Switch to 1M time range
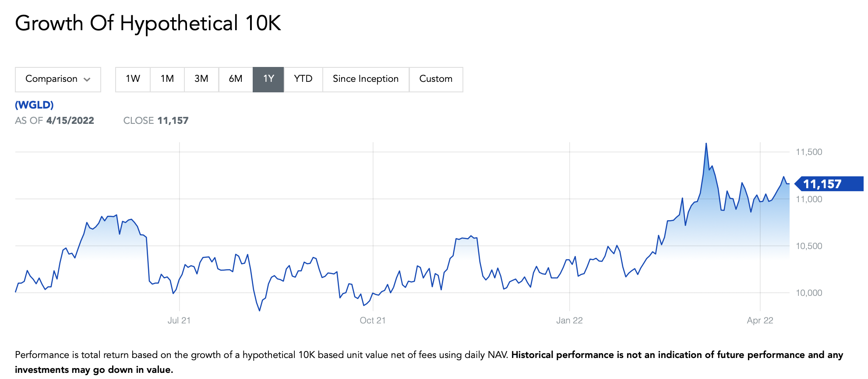Image resolution: width=868 pixels, height=379 pixels. pos(167,79)
